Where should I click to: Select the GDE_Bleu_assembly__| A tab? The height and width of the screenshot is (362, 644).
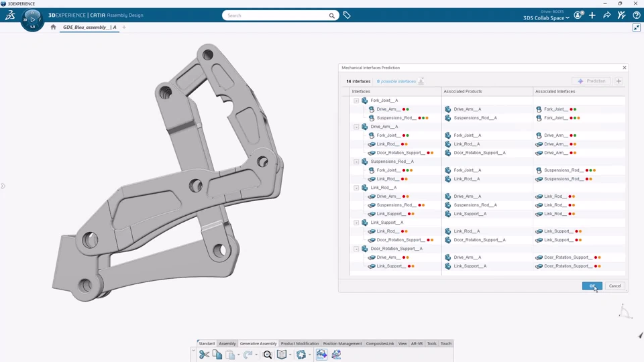[x=89, y=27]
